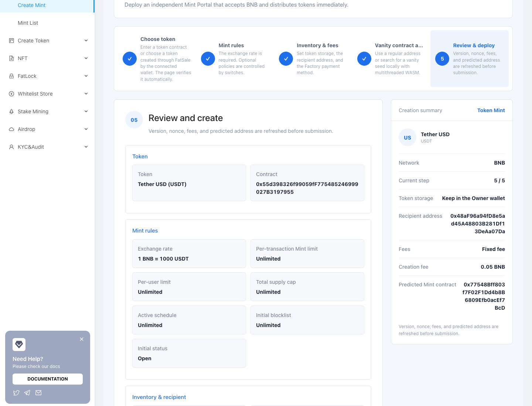Go back to the Mint rules step title
Screen dimensions: 532x406
click(x=231, y=45)
